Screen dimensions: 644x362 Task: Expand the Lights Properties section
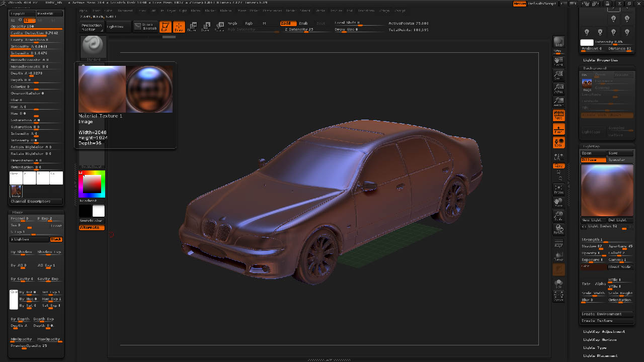coord(600,60)
